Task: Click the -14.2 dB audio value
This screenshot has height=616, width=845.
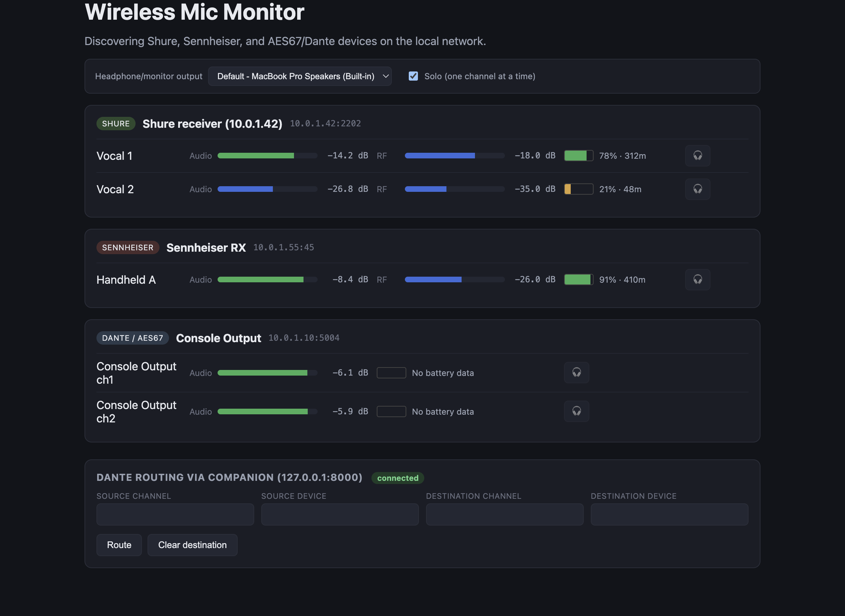Action: [x=348, y=156]
